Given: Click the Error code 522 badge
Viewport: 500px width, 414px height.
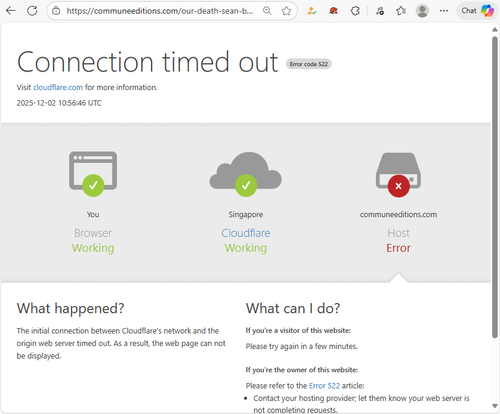Looking at the screenshot, I should 309,64.
